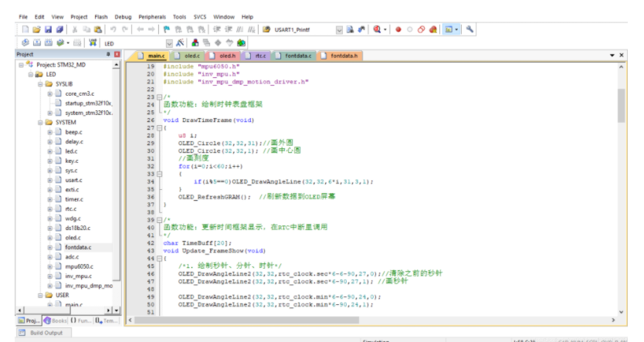Open the Project menu
The height and width of the screenshot is (342, 644).
[79, 17]
